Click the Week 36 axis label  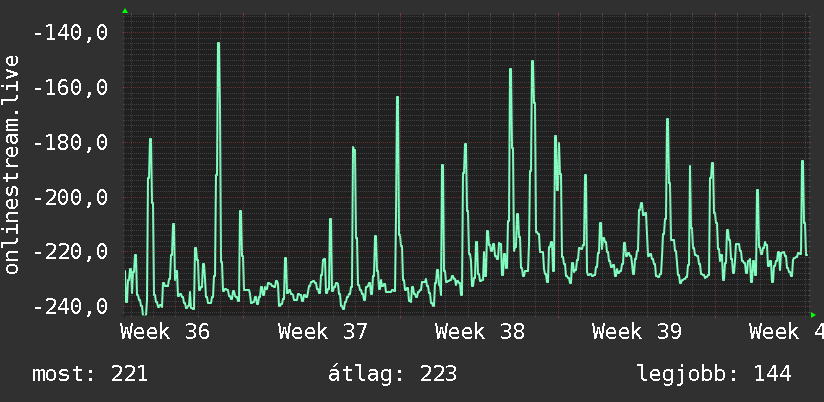pyautogui.click(x=165, y=332)
